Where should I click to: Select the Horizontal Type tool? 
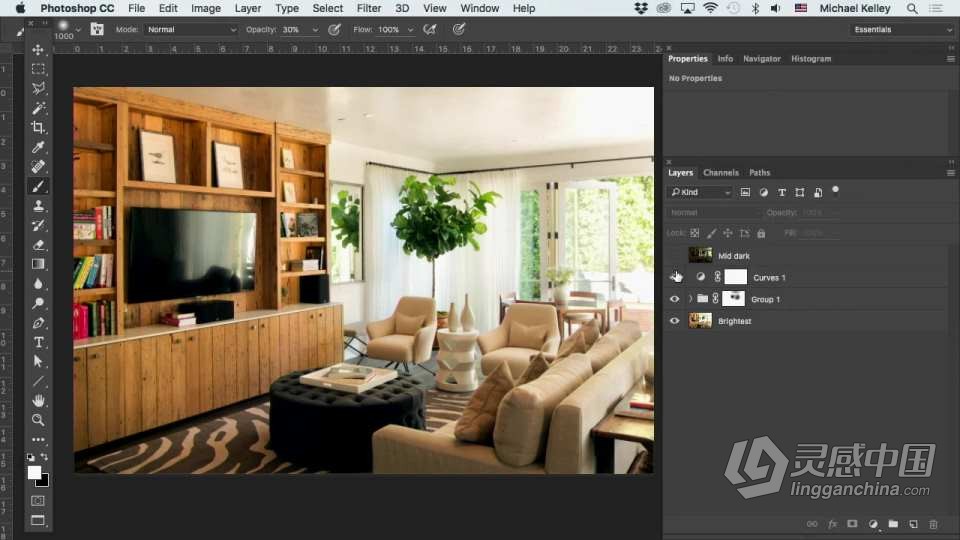tap(38, 342)
